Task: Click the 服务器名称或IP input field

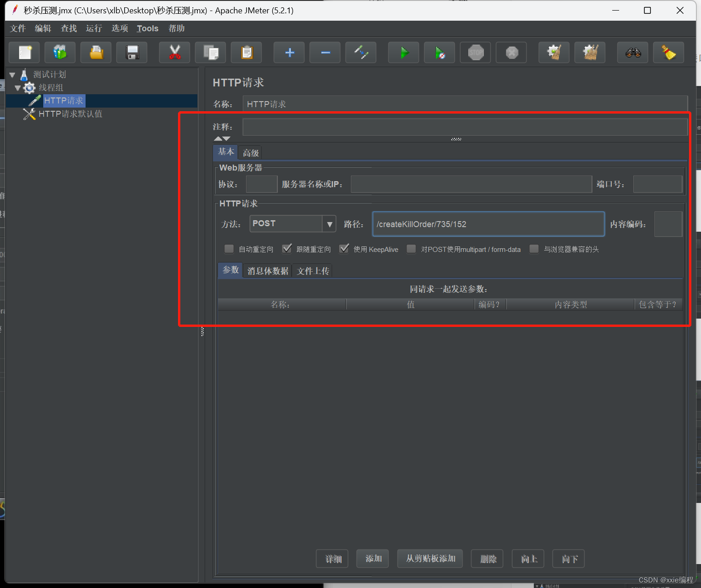Action: pyautogui.click(x=471, y=184)
